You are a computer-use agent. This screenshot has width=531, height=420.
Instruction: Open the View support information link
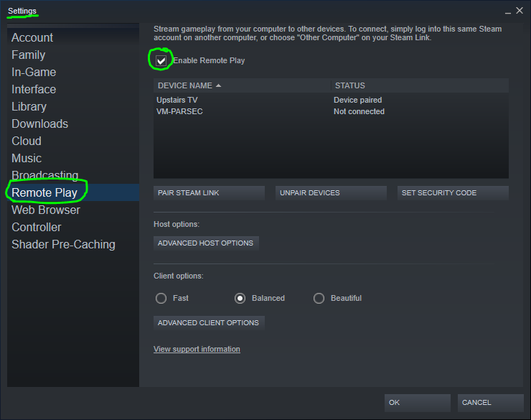197,349
